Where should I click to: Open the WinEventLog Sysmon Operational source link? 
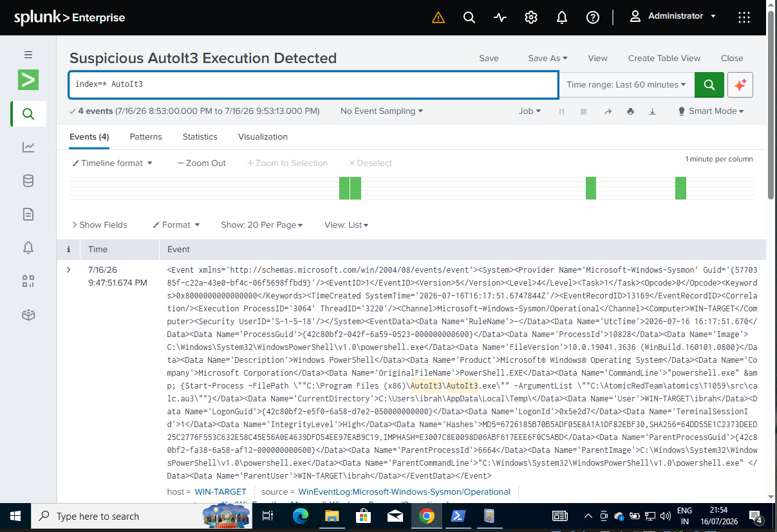(x=404, y=492)
